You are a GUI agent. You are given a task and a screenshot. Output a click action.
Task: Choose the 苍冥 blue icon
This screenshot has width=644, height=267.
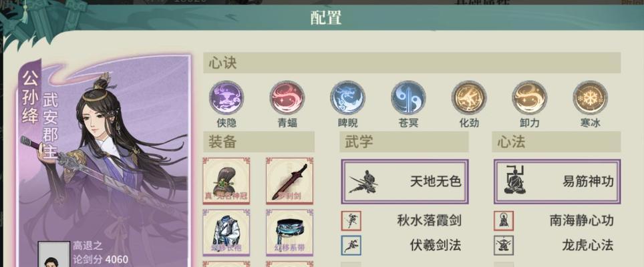pos(408,98)
